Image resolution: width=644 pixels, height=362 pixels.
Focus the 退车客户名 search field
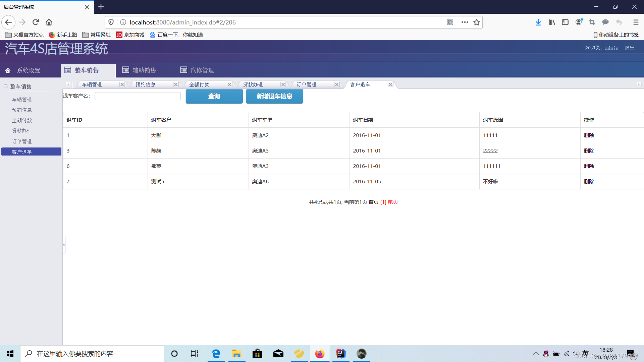point(138,96)
